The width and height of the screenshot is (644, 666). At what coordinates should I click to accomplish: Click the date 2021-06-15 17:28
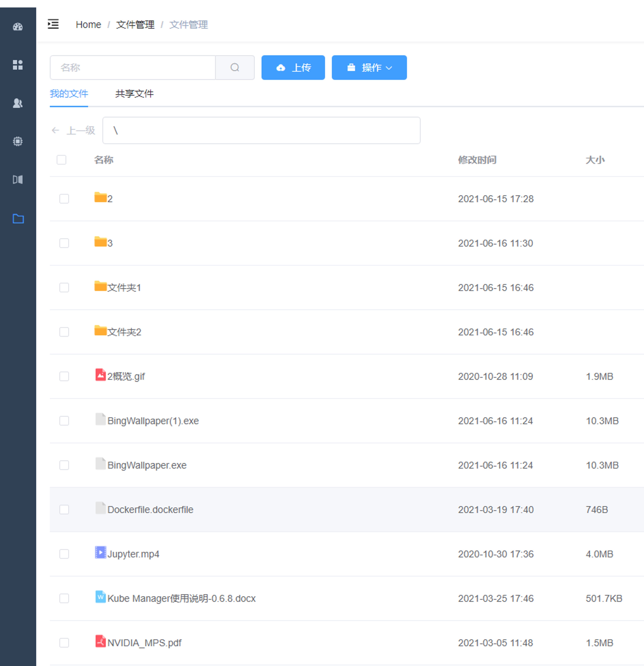click(x=496, y=199)
